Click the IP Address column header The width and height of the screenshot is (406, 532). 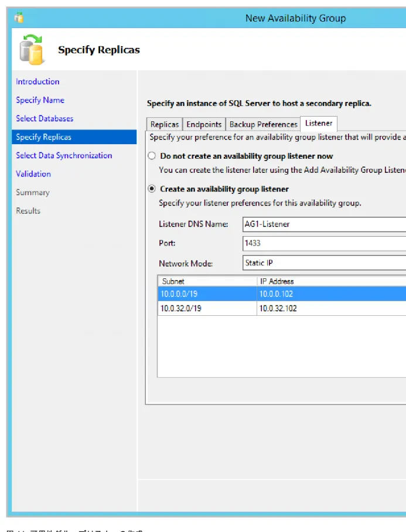point(332,281)
